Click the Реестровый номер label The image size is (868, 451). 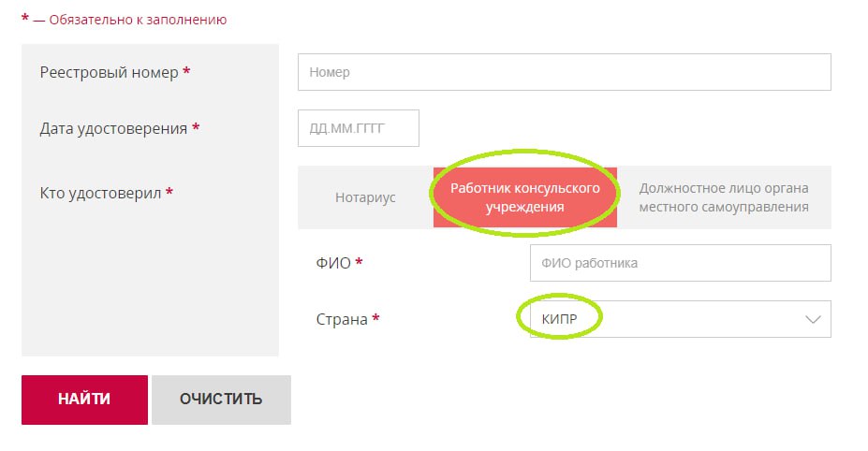pyautogui.click(x=109, y=72)
